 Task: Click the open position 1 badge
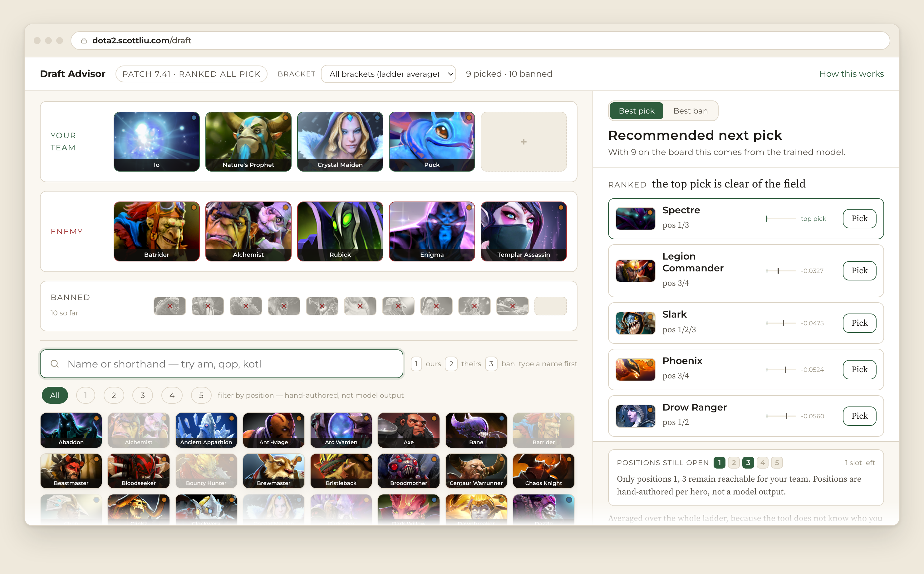[x=719, y=462]
